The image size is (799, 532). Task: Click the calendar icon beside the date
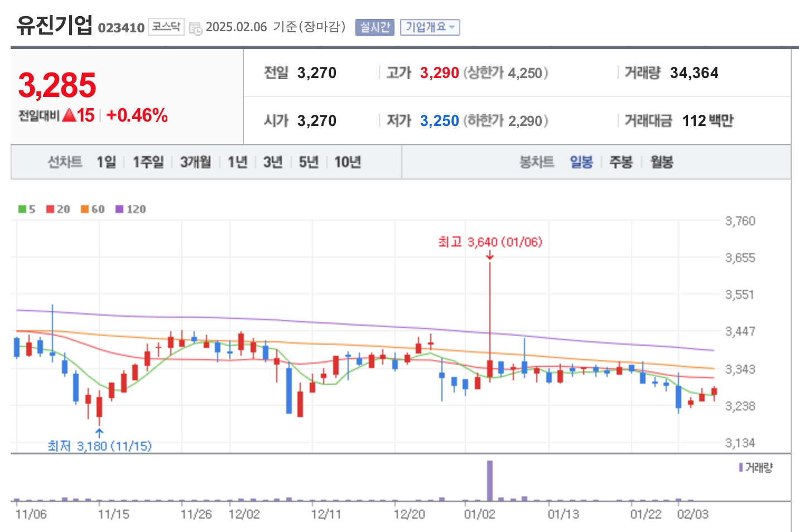pyautogui.click(x=195, y=28)
